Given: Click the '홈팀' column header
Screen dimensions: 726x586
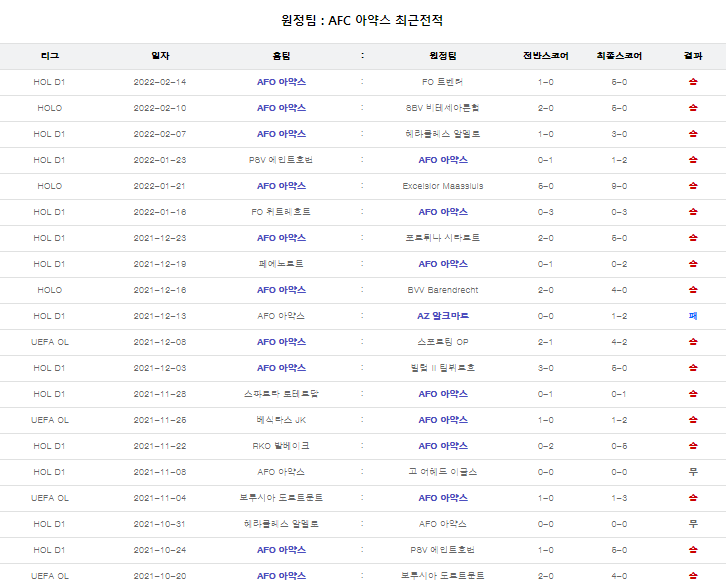Looking at the screenshot, I should point(281,56).
